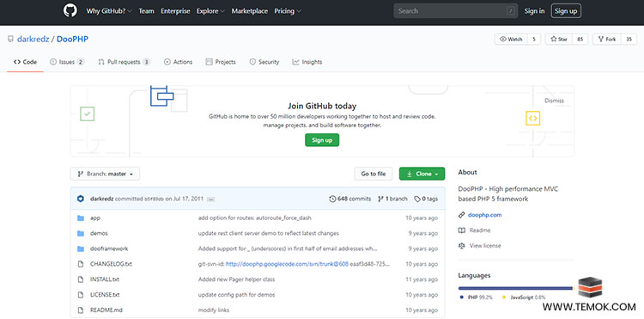Screen dimensions: 644x319
Task: Click the darkredz avatar icon in commit bar
Action: click(81, 199)
